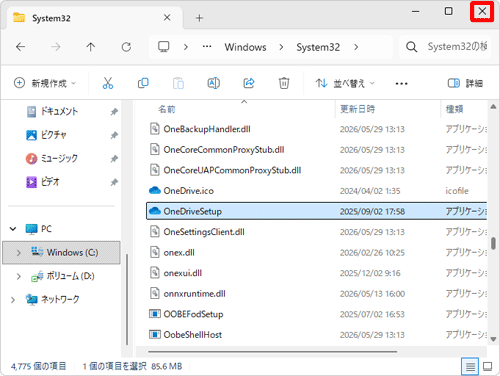Click System32 in the address breadcrumb
Viewport: 500px width, 376px height.
(x=318, y=47)
